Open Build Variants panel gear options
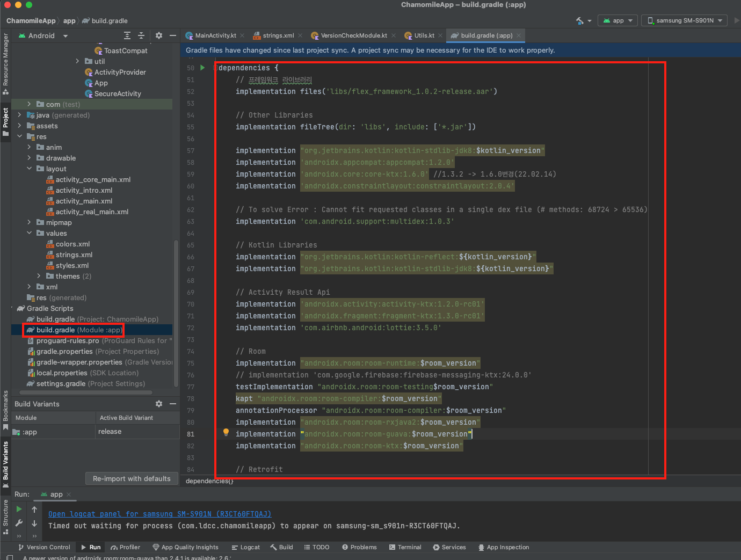This screenshot has height=560, width=741. [x=159, y=404]
